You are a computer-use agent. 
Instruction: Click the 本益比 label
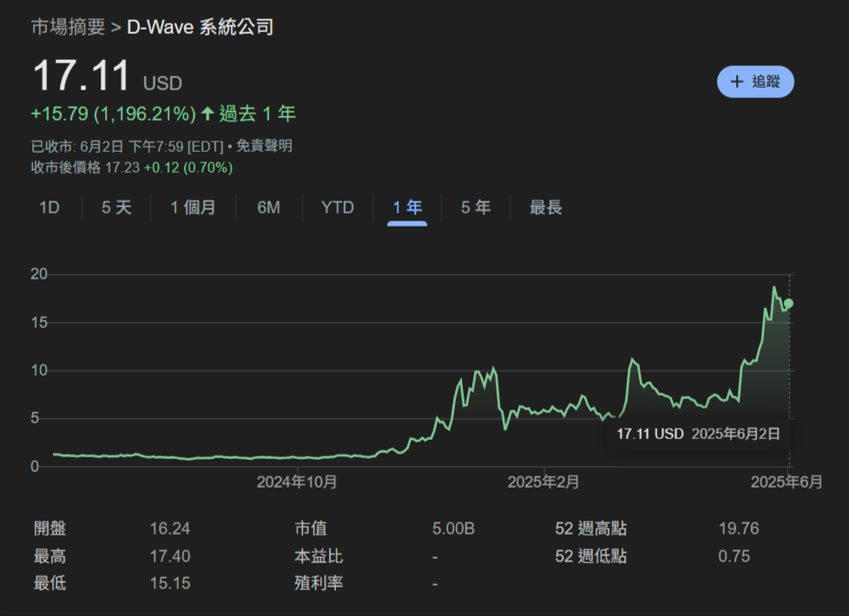point(319,556)
